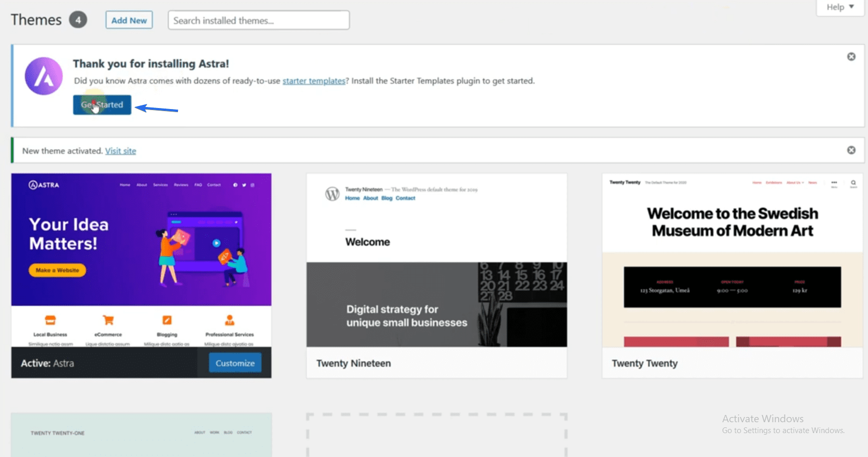
Task: Click the Active: Astra label
Action: [47, 364]
